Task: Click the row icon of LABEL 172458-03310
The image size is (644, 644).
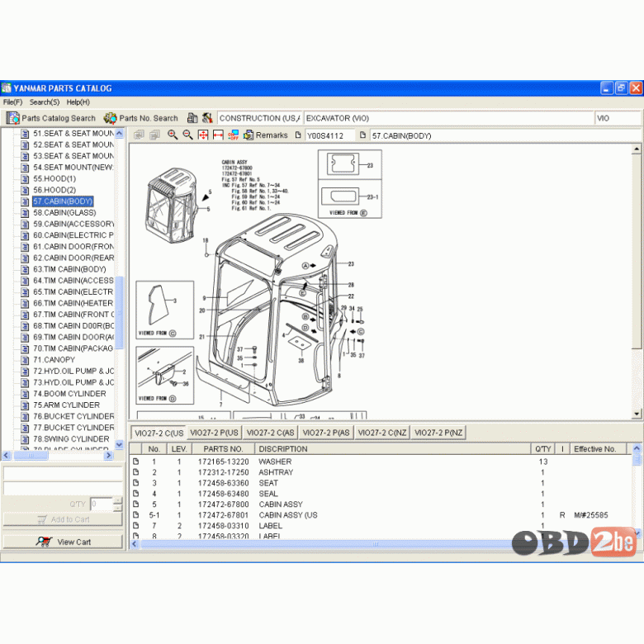Action: [x=136, y=526]
